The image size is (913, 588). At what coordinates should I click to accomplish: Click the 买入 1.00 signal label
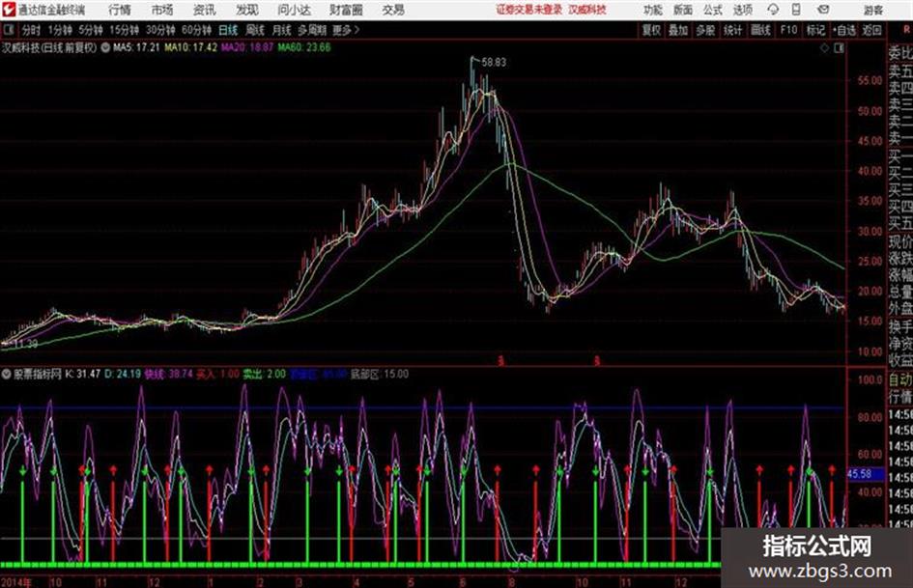coord(217,374)
